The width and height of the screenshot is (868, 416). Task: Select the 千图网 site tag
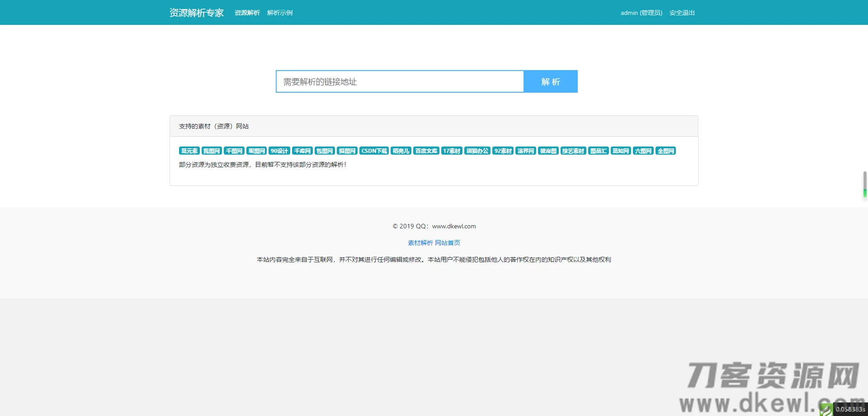click(234, 151)
